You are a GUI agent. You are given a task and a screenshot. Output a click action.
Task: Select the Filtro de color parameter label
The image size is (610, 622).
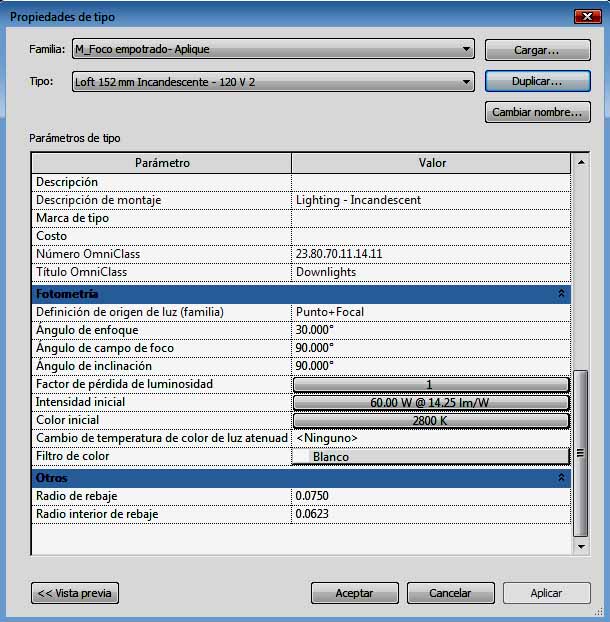coord(73,456)
